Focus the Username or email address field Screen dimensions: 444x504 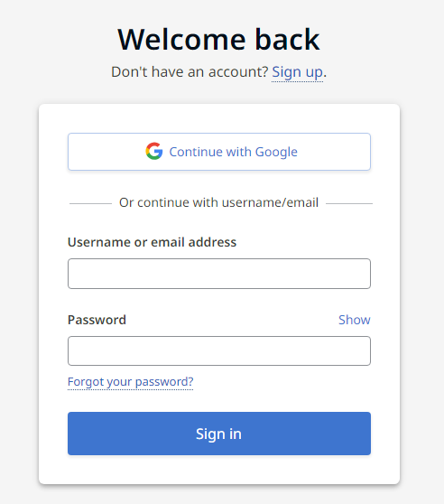tap(219, 274)
